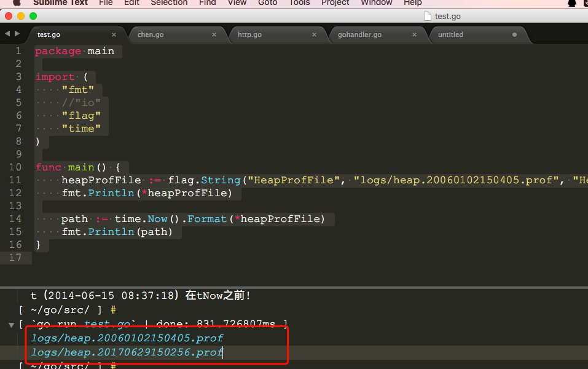Screen dimensions: 588x369
Task: Open the Tools menu
Action: pyautogui.click(x=299, y=2)
